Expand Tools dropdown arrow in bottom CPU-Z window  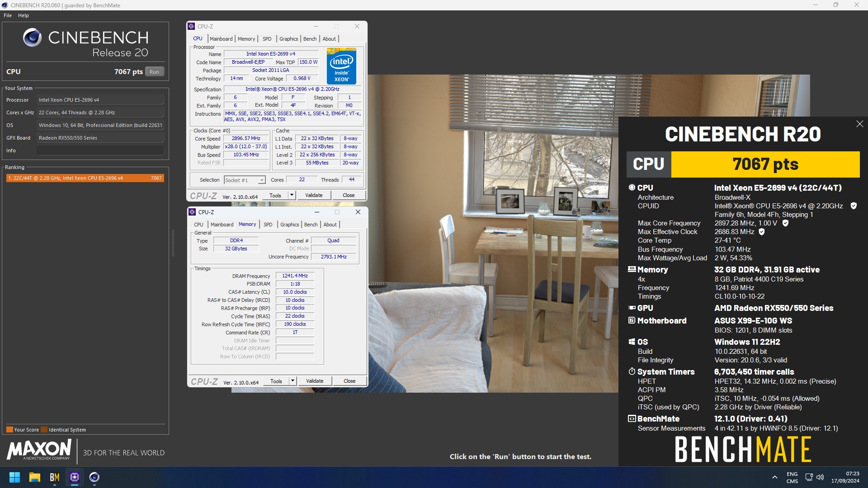pos(292,381)
